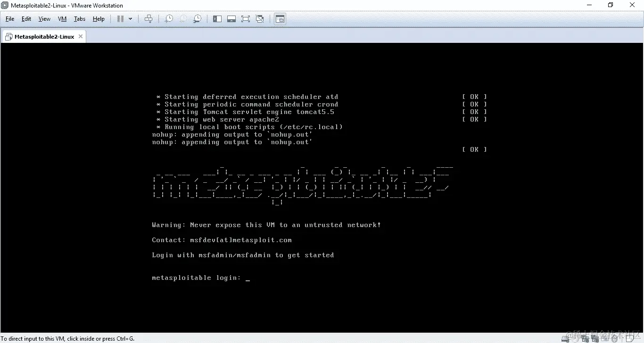Click the 'Login with msfadmin/msfadmin' line
Image resolution: width=644 pixels, height=343 pixels.
(x=243, y=255)
